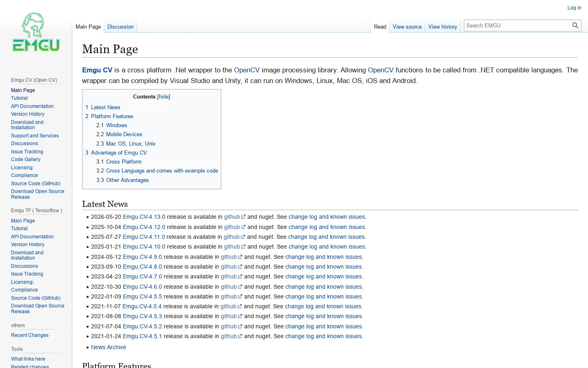588x368 pixels.
Task: Open Emgu TF Discussions in sidebar
Action: coord(24,266)
